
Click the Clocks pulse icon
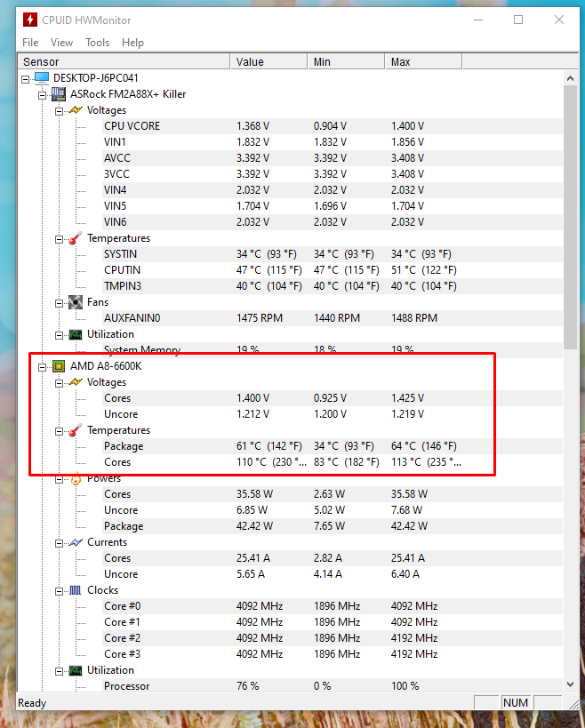[x=76, y=590]
